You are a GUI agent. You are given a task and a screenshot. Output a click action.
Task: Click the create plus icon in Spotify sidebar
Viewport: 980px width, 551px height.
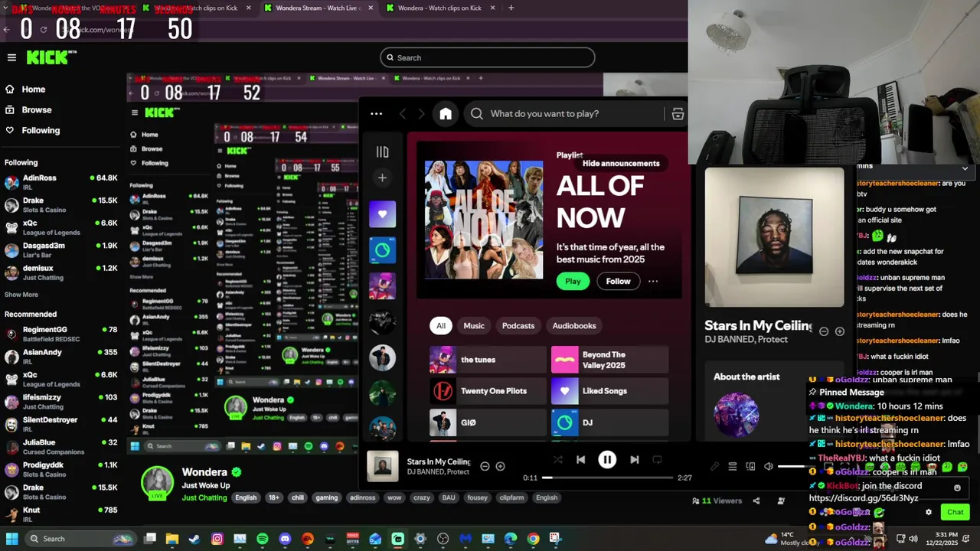point(382,178)
